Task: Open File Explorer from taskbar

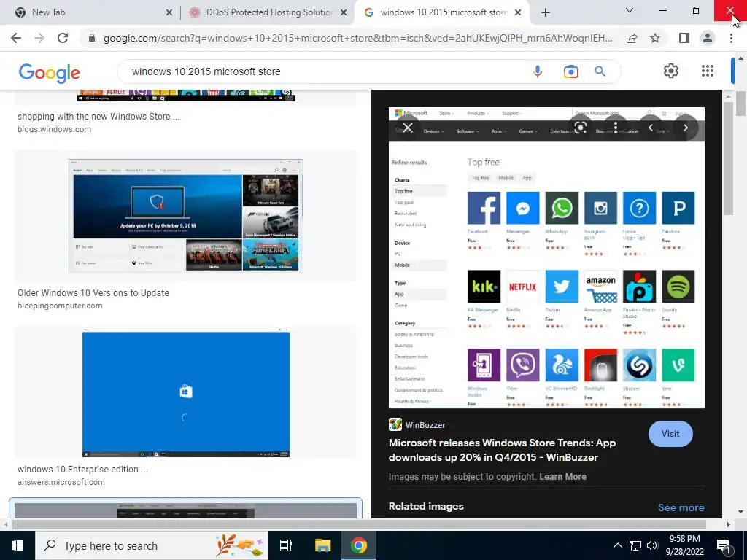Action: (322, 545)
